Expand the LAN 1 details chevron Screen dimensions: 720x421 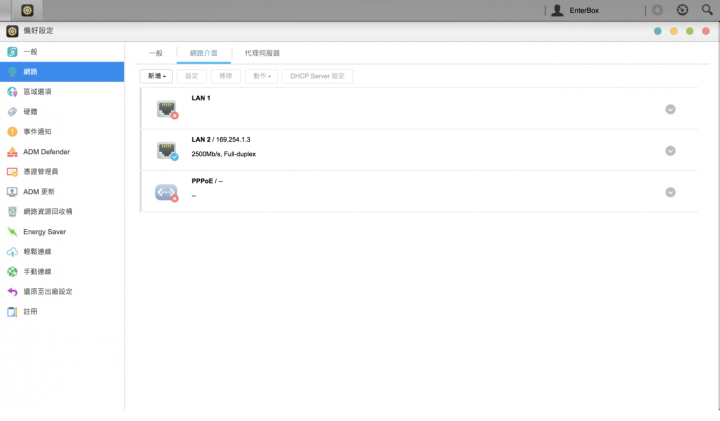[x=670, y=109]
